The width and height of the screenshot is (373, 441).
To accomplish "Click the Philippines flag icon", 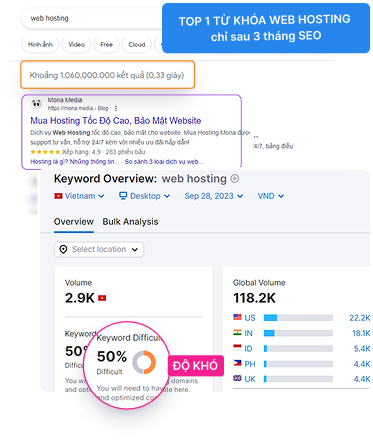I will click(x=237, y=363).
